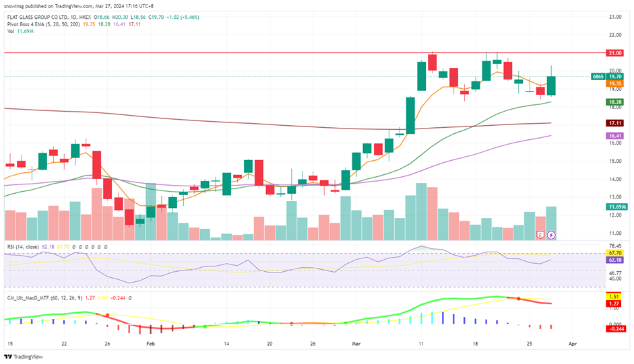The image size is (634, 364).
Task: Click the '11' date label in March
Action: click(x=421, y=344)
